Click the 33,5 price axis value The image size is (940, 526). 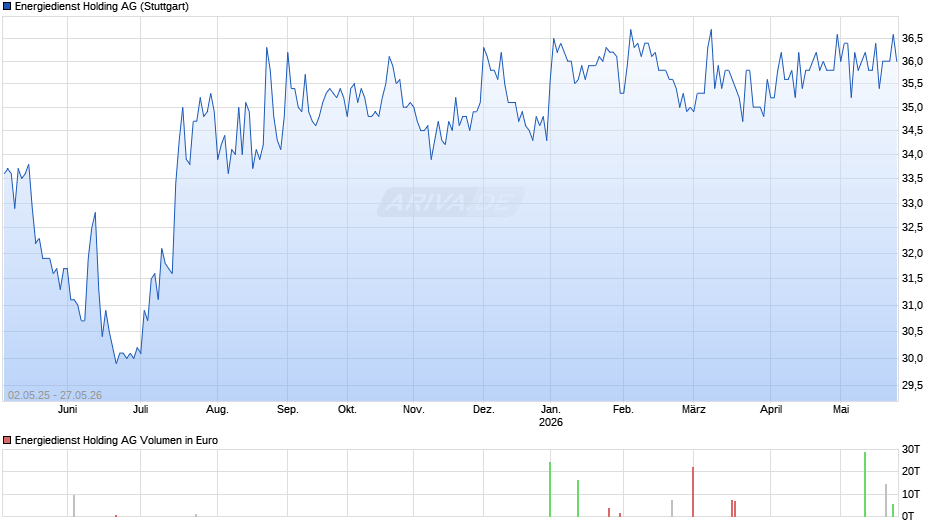point(912,179)
